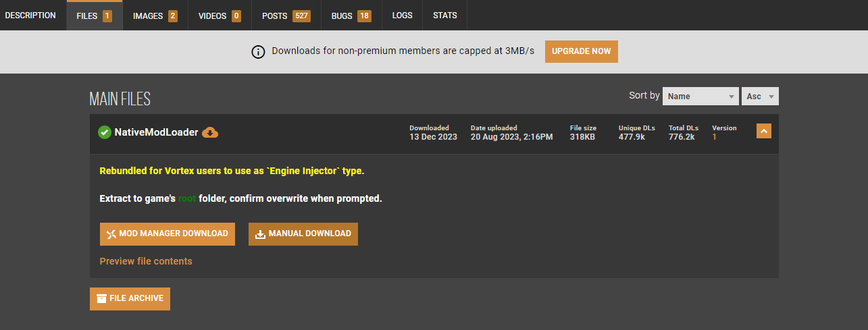
Task: Click the NativeModLoader file name
Action: point(156,132)
